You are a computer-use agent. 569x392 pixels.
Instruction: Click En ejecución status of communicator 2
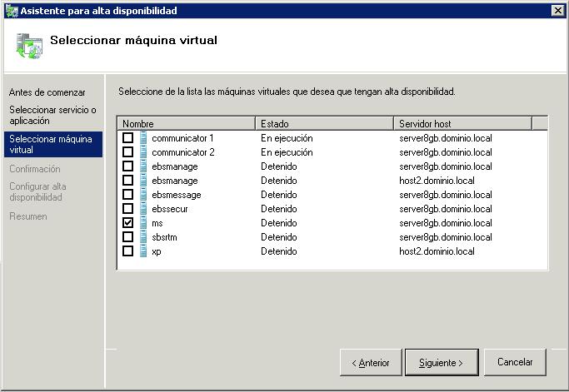pos(287,152)
